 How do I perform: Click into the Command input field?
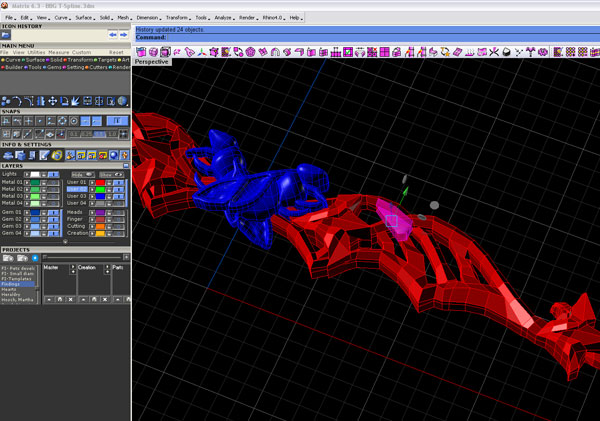point(383,38)
